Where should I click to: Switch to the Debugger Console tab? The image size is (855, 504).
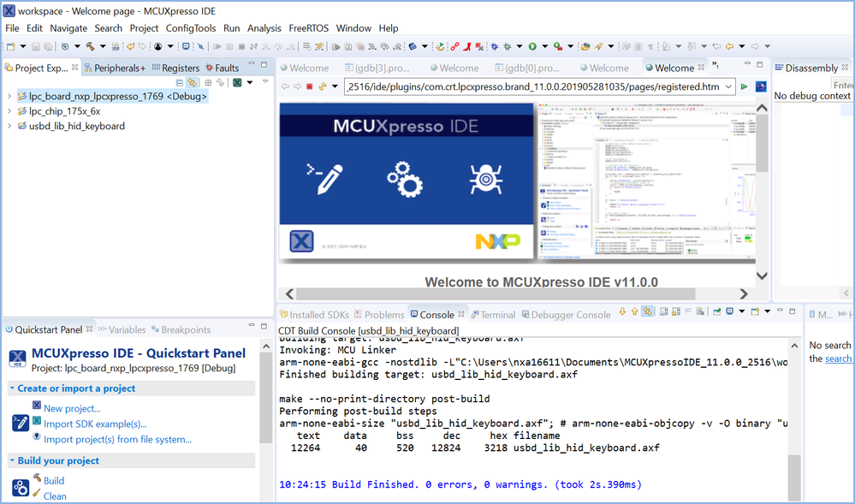point(566,315)
